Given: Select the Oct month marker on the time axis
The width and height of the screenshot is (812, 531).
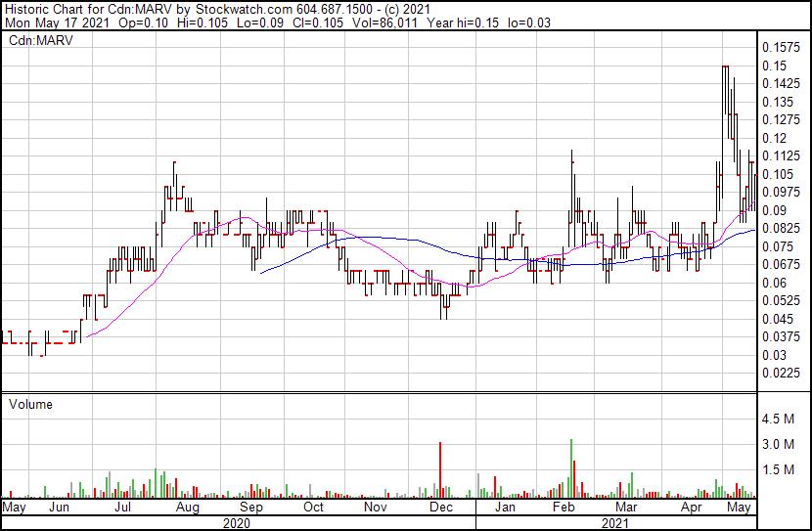Looking at the screenshot, I should point(313,509).
